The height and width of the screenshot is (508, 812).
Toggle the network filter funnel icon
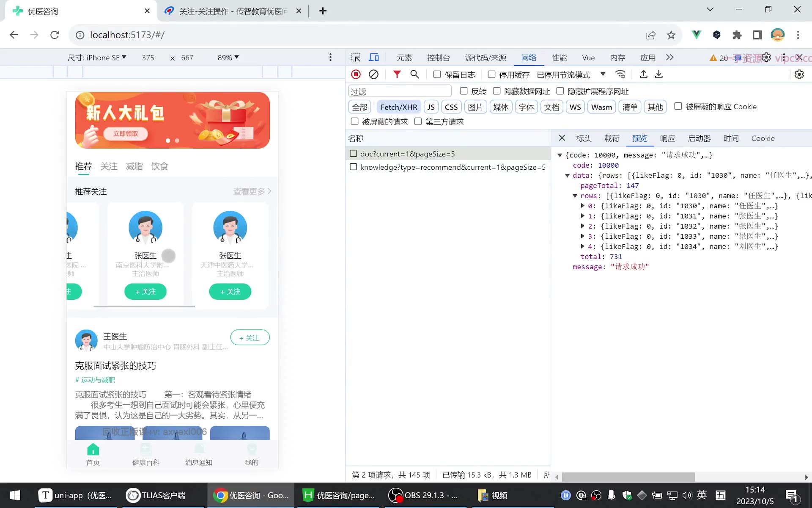pyautogui.click(x=397, y=75)
